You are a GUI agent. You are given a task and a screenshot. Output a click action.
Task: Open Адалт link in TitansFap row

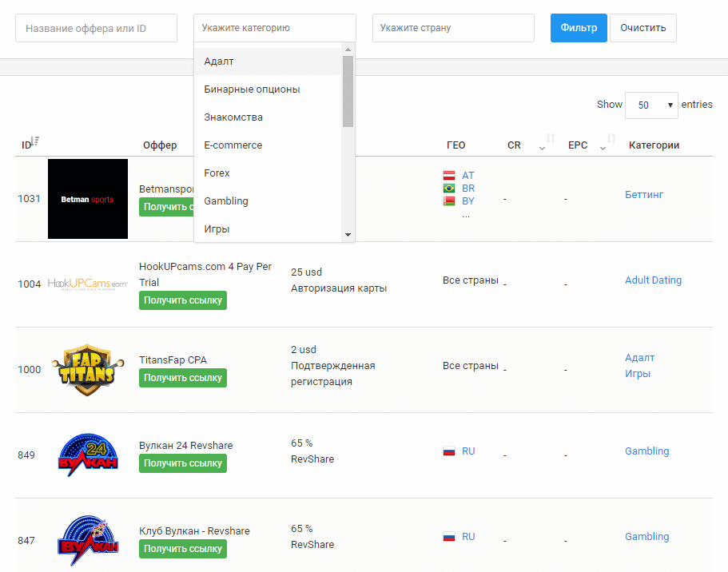pos(640,358)
